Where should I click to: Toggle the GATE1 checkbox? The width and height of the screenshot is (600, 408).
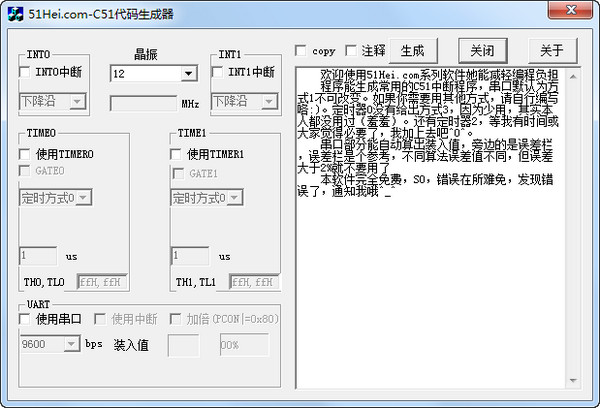(178, 174)
